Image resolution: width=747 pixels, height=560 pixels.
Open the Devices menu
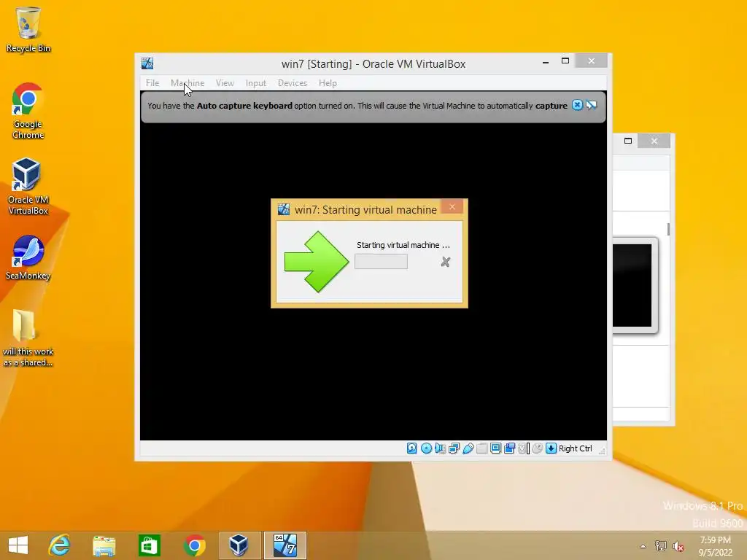pyautogui.click(x=293, y=83)
